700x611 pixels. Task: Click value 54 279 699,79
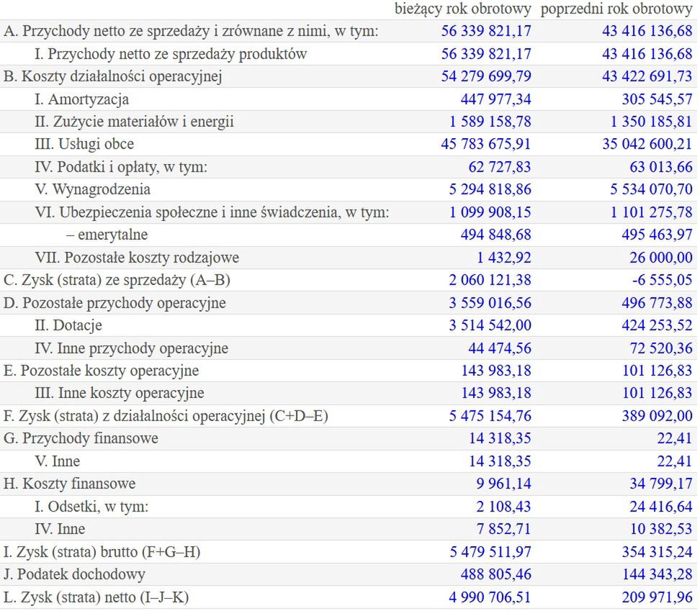(x=486, y=76)
